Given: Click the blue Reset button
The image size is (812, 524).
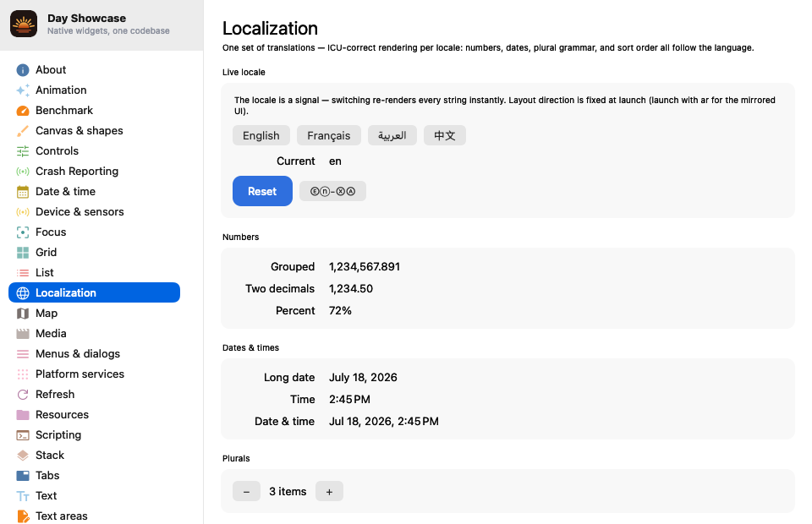Looking at the screenshot, I should (262, 191).
